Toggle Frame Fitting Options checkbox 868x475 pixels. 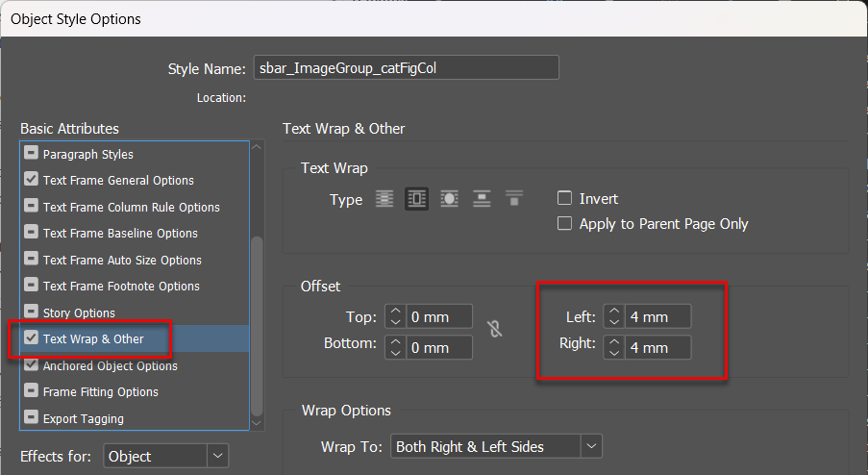(x=31, y=390)
